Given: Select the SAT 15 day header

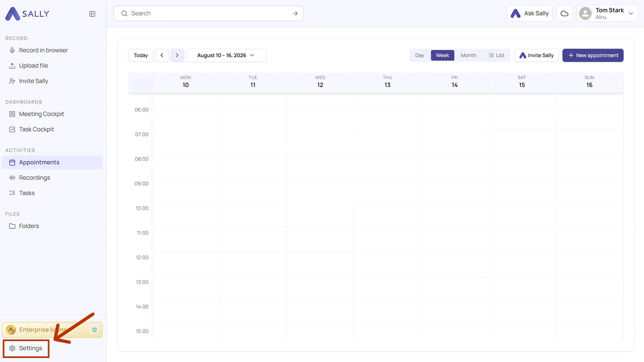Looking at the screenshot, I should point(522,82).
